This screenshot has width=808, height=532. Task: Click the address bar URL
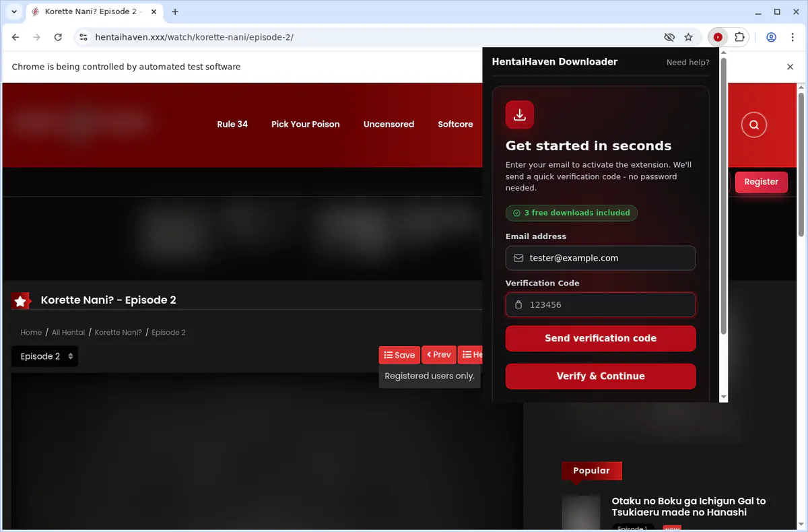[194, 38]
